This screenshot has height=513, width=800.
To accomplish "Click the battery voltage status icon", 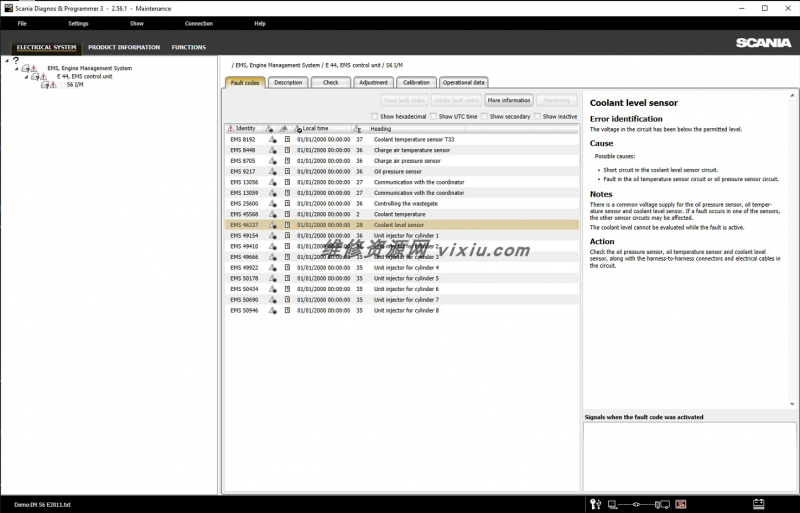I will [759, 504].
